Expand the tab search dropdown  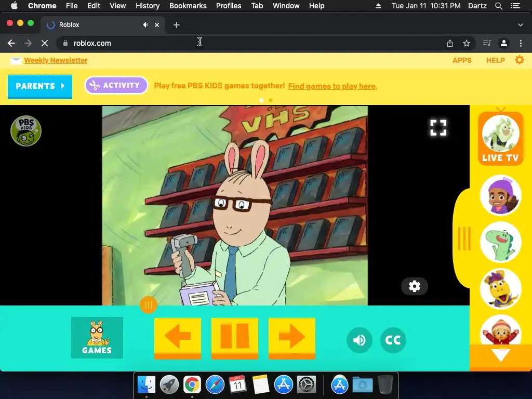521,25
